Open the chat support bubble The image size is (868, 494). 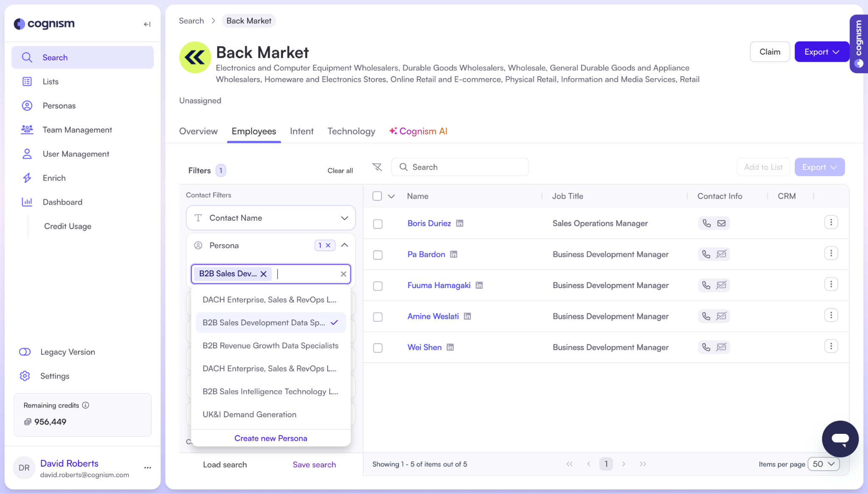[x=840, y=438]
